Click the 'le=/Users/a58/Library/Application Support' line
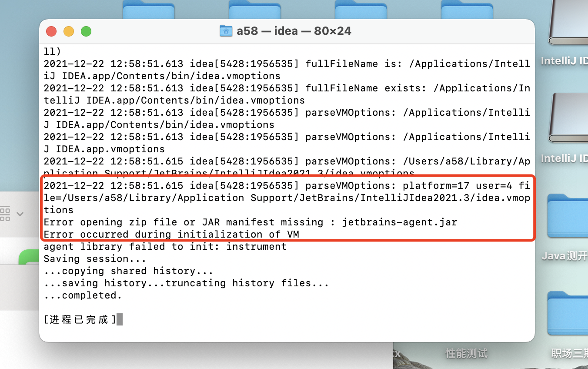This screenshot has width=588, height=369. (287, 198)
